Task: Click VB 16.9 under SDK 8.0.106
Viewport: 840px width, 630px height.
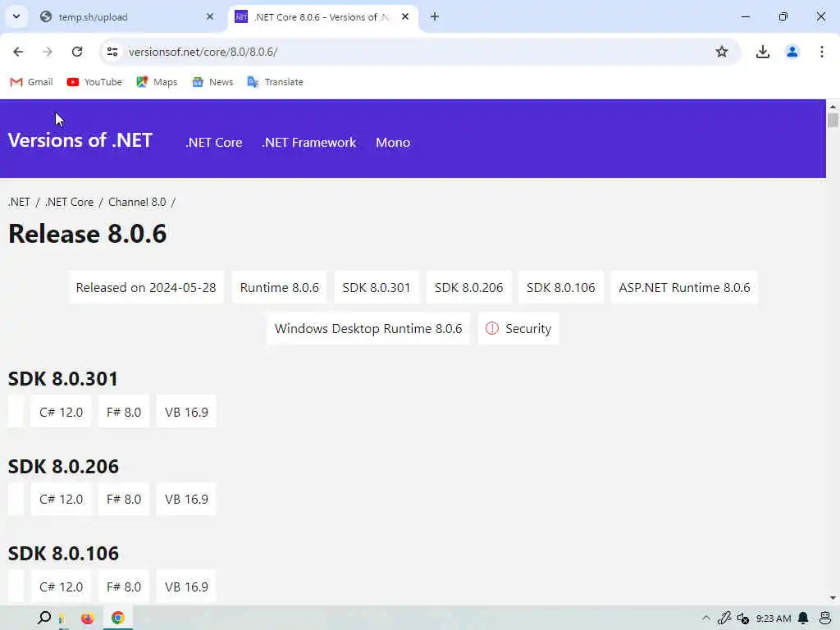Action: (186, 587)
